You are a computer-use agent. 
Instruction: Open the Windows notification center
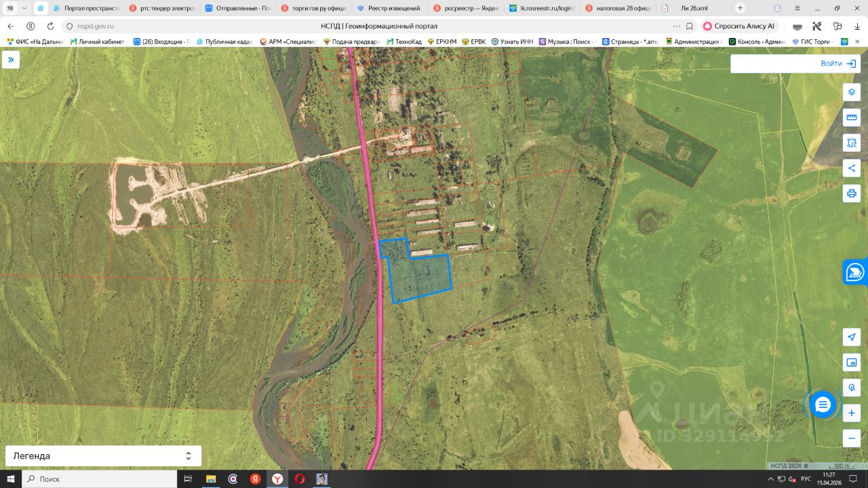coord(853,479)
